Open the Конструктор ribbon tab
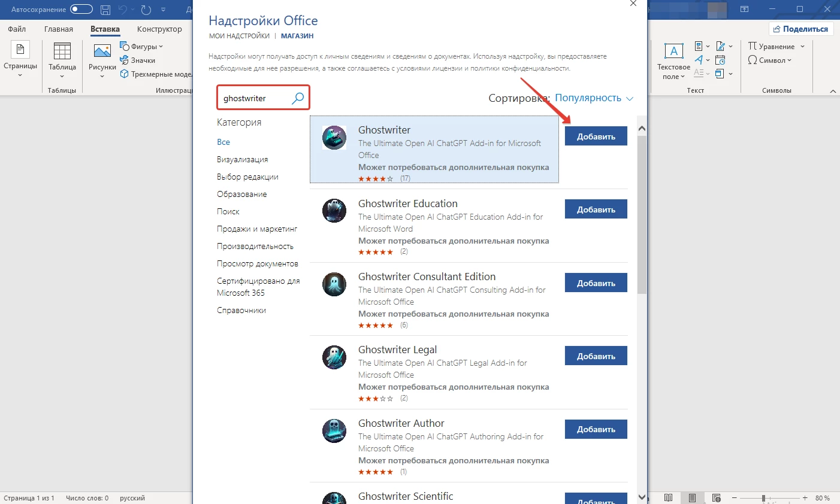The image size is (840, 504). 159,29
